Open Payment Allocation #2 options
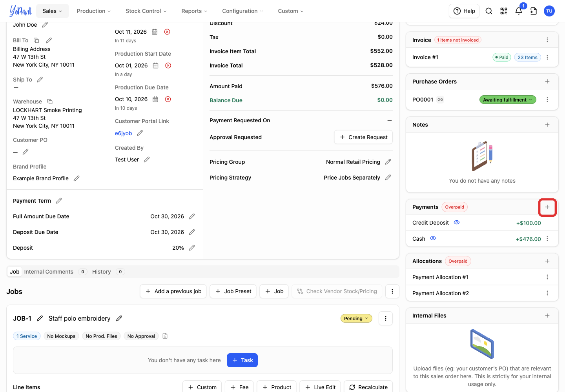The width and height of the screenshot is (565, 392). coord(547,293)
